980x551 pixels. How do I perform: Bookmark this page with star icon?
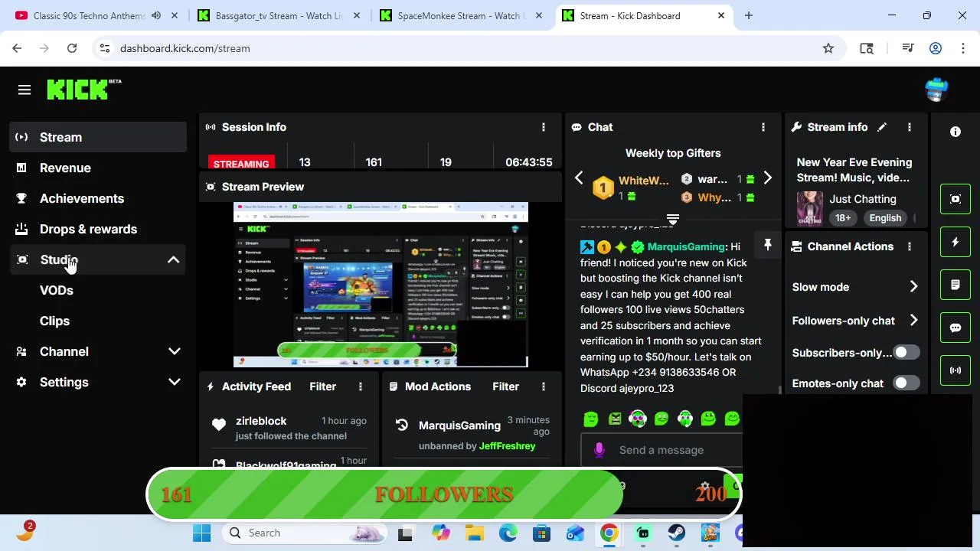coord(828,48)
